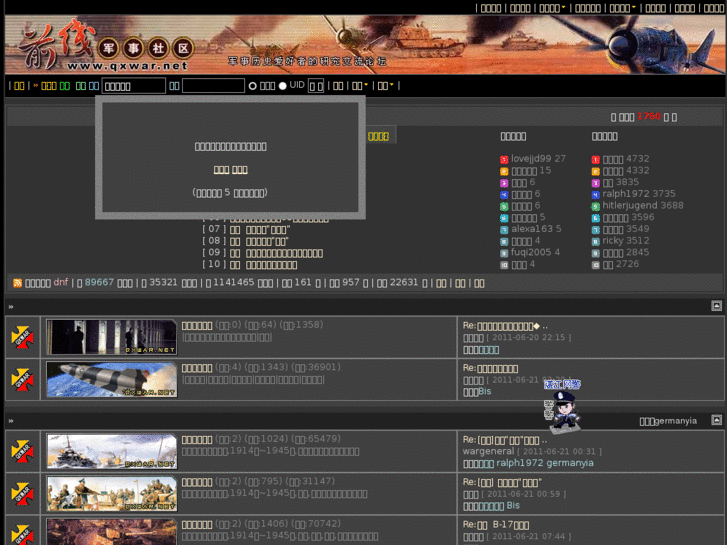Viewport: 727px width, 545px height.
Task: Click the forum status icon beside the rocket thumbnail
Action: (22, 379)
